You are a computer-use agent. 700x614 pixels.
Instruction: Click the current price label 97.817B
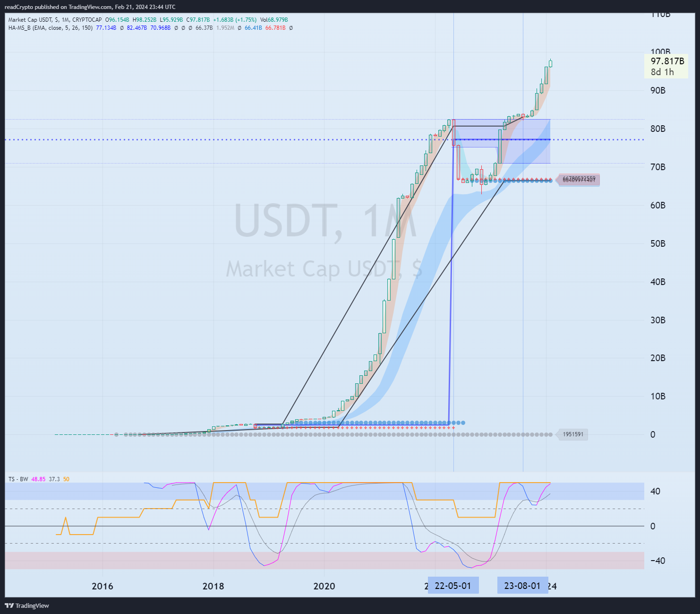pos(667,61)
